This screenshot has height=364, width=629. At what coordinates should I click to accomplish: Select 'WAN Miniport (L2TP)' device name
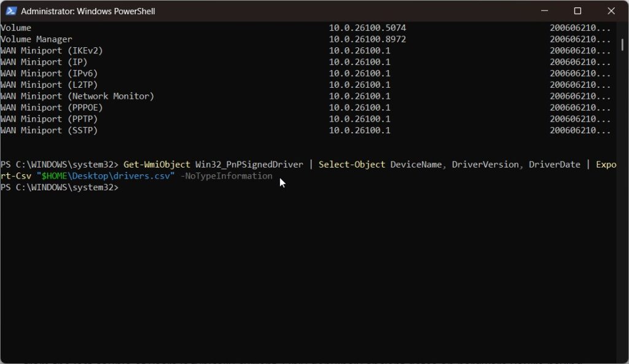[x=49, y=85]
